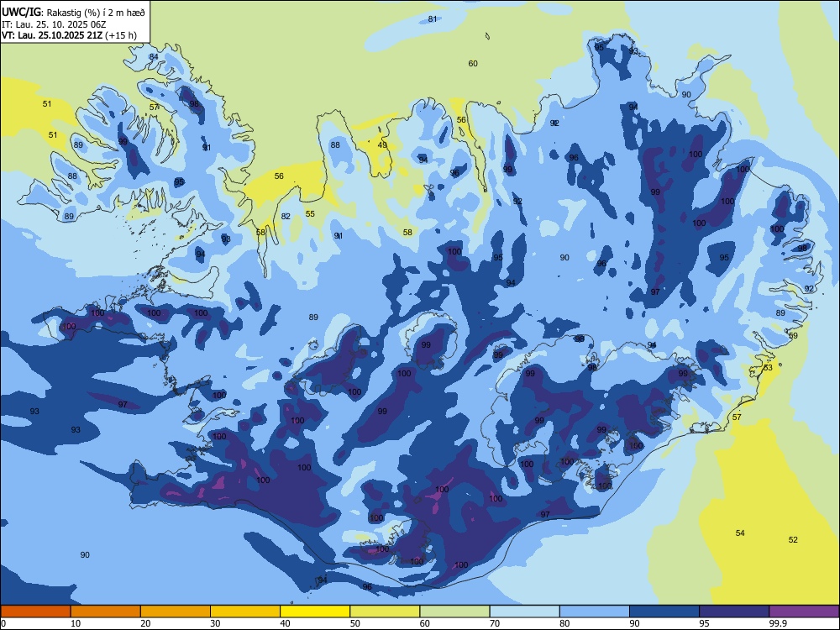Click the navy 95–99.9 legend swatch
The width and height of the screenshot is (840, 630).
(x=734, y=612)
